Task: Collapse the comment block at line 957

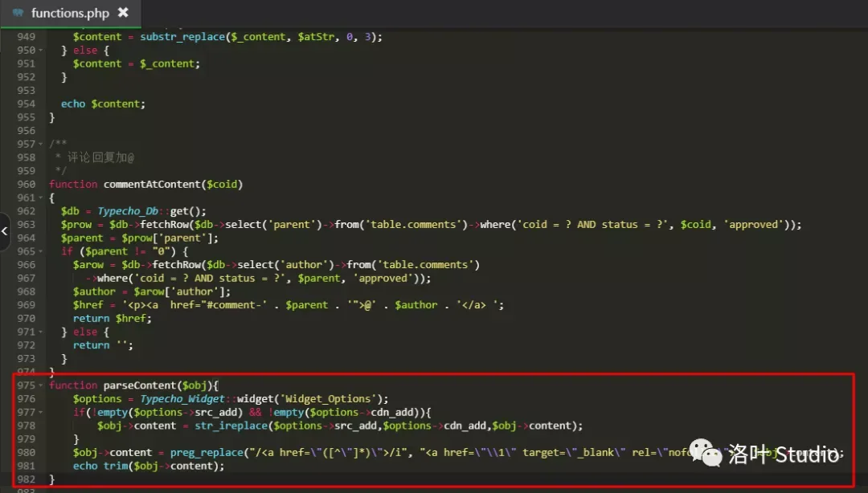Action: pyautogui.click(x=41, y=145)
